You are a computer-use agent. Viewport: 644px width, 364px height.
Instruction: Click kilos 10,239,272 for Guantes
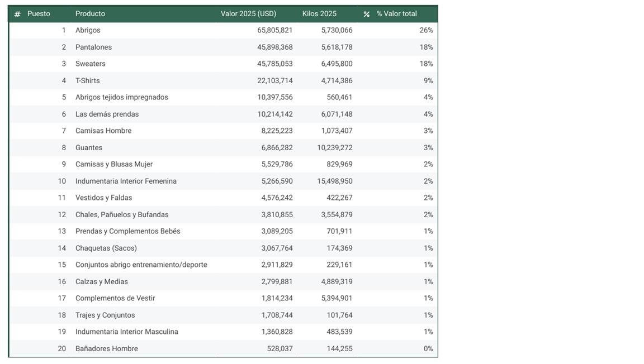pos(335,147)
